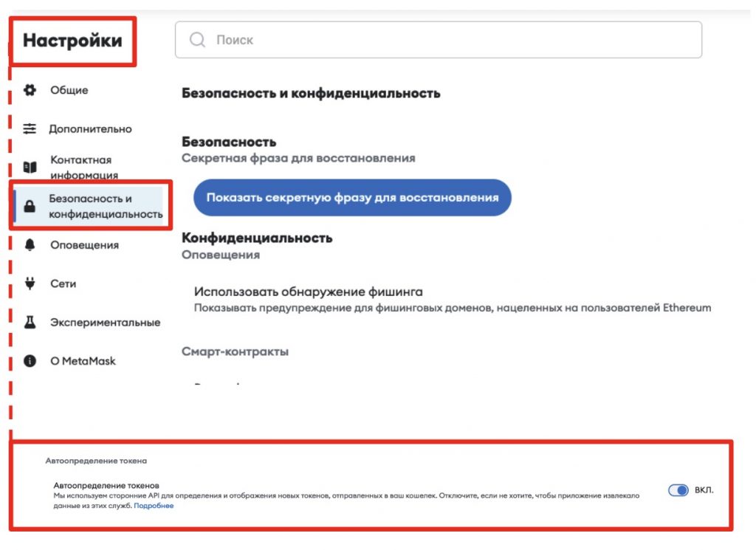Click the plug icon beside Сети

tap(30, 283)
